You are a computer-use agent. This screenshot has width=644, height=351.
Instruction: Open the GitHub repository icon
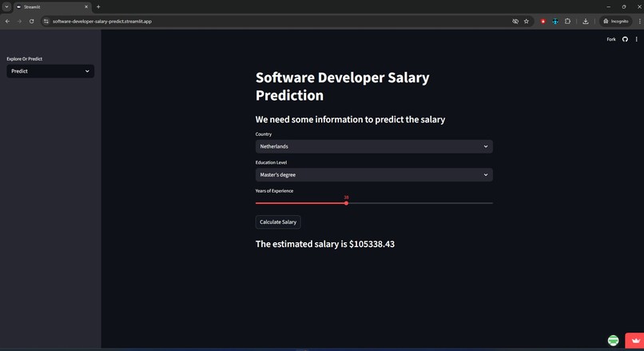coord(625,39)
